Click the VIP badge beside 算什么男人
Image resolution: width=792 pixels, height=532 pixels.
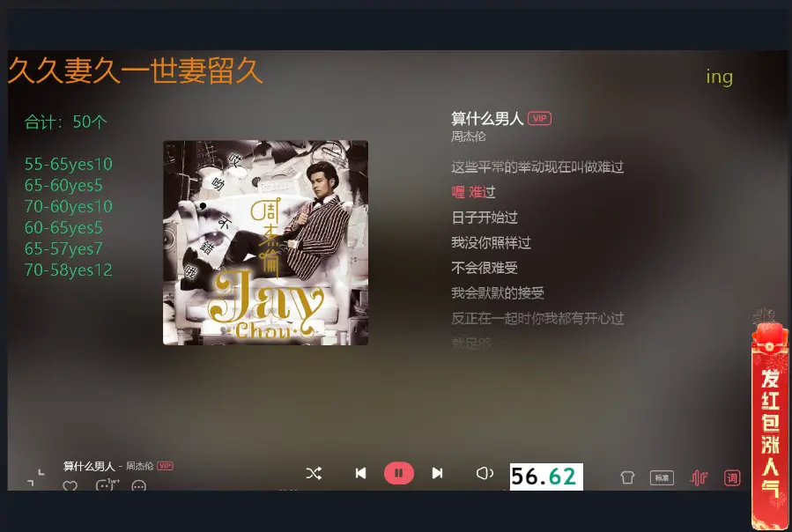coord(539,119)
